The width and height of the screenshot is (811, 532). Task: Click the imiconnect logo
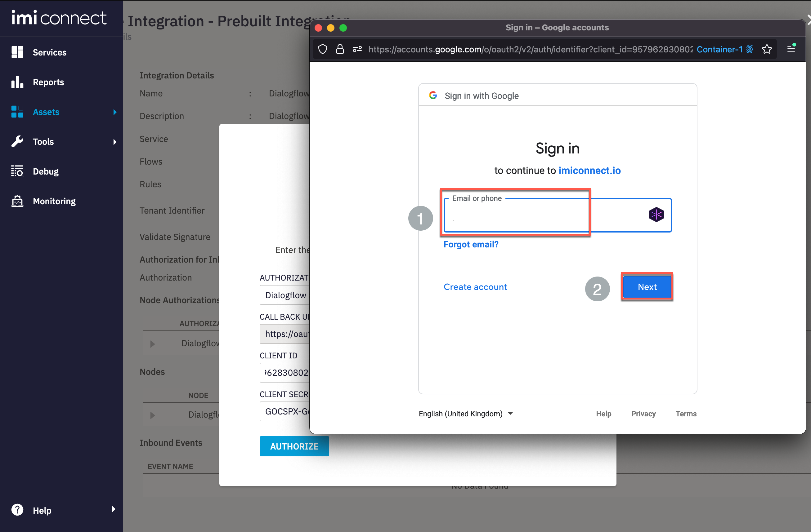pyautogui.click(x=59, y=18)
